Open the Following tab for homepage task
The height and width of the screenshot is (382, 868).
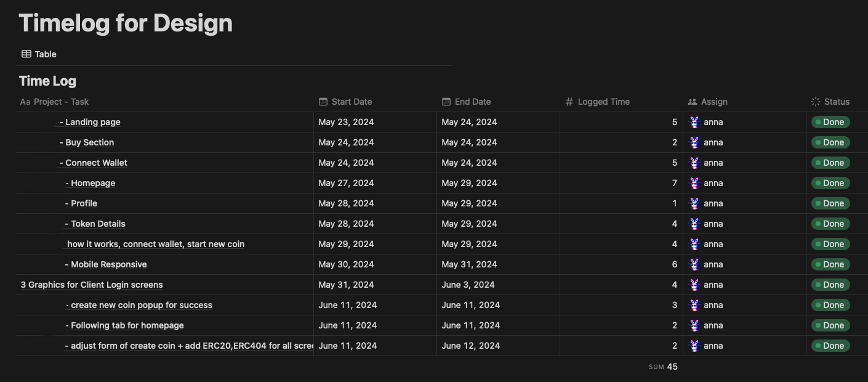124,325
